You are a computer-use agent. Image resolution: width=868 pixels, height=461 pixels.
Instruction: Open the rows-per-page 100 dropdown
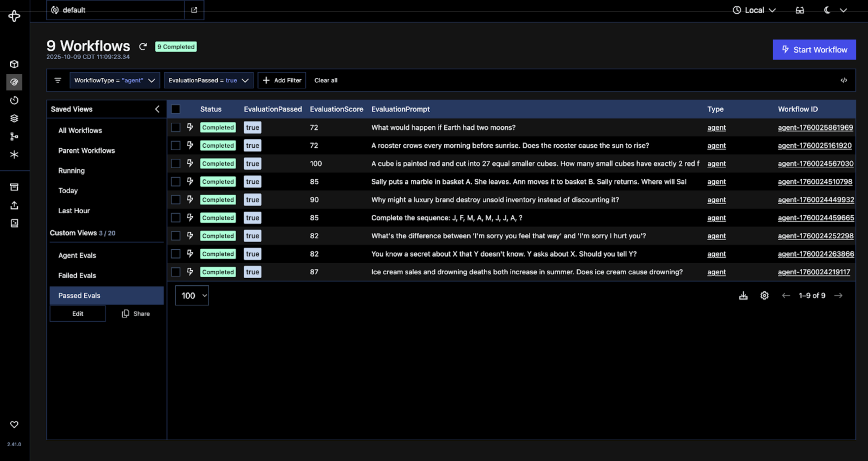click(192, 296)
